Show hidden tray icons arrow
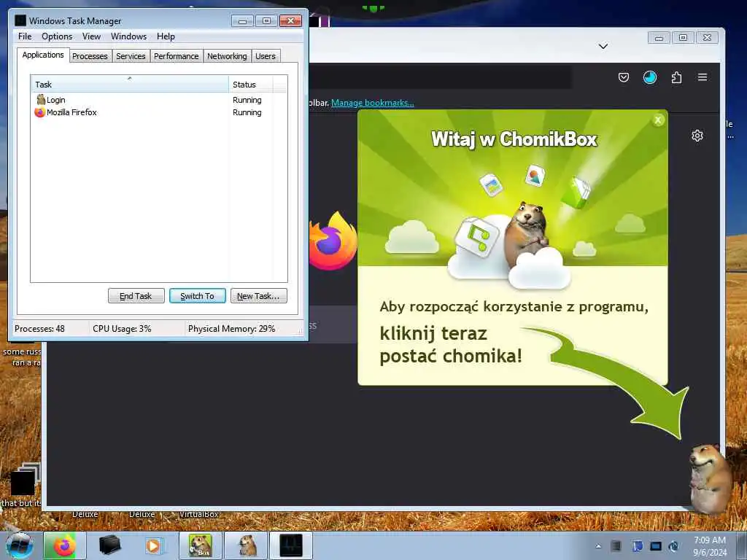The height and width of the screenshot is (560, 747). click(x=598, y=546)
